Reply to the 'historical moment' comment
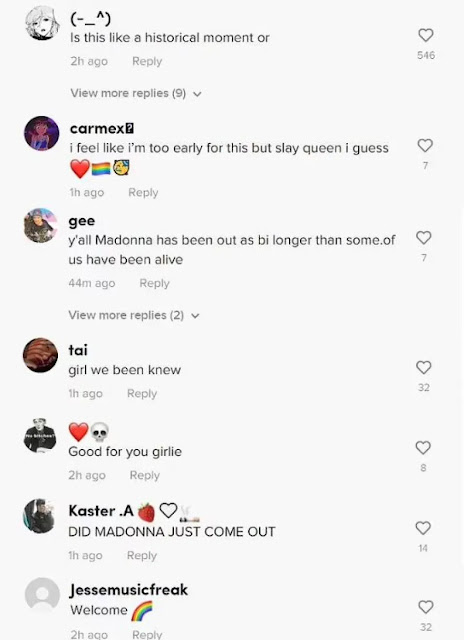This screenshot has width=464, height=640. pyautogui.click(x=147, y=61)
